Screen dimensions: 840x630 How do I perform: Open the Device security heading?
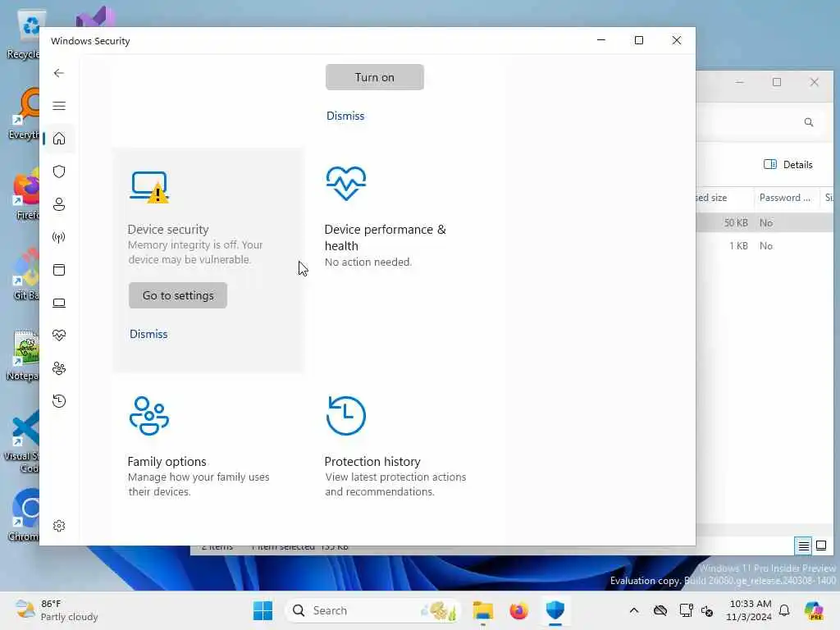point(168,230)
